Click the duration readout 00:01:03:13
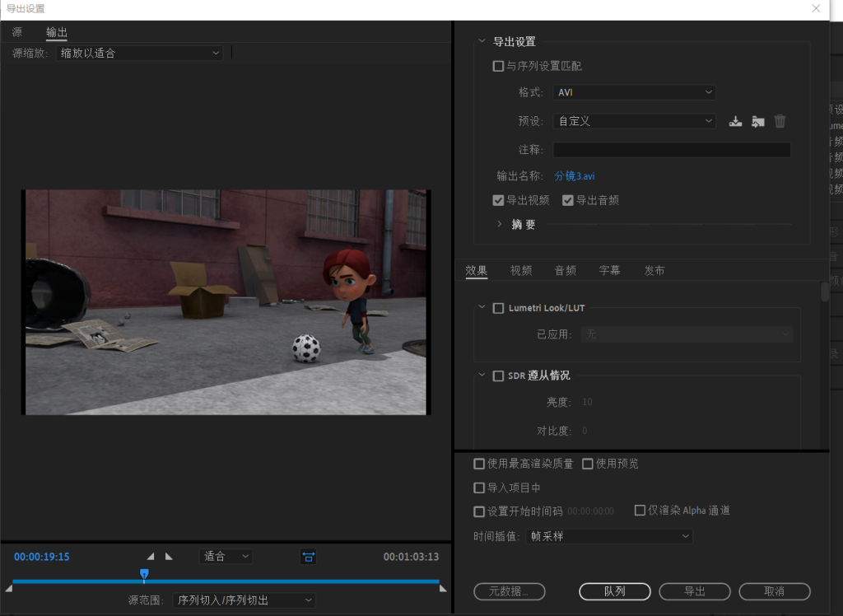Image resolution: width=843 pixels, height=616 pixels. click(x=411, y=557)
